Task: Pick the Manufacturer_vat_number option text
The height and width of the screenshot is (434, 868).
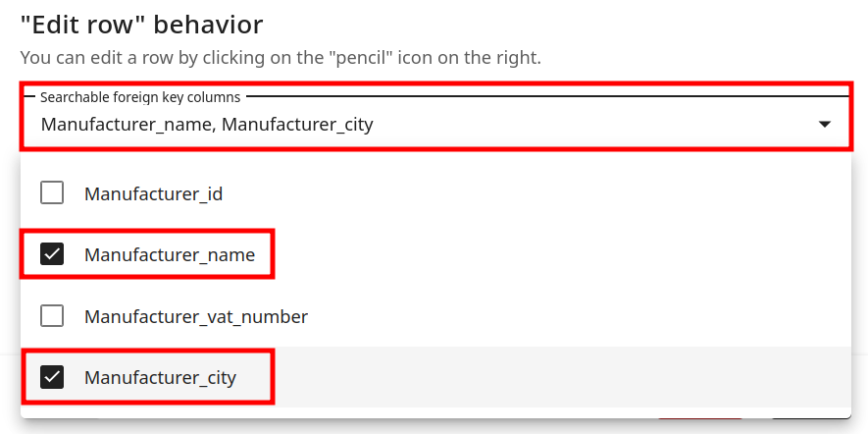Action: tap(195, 316)
